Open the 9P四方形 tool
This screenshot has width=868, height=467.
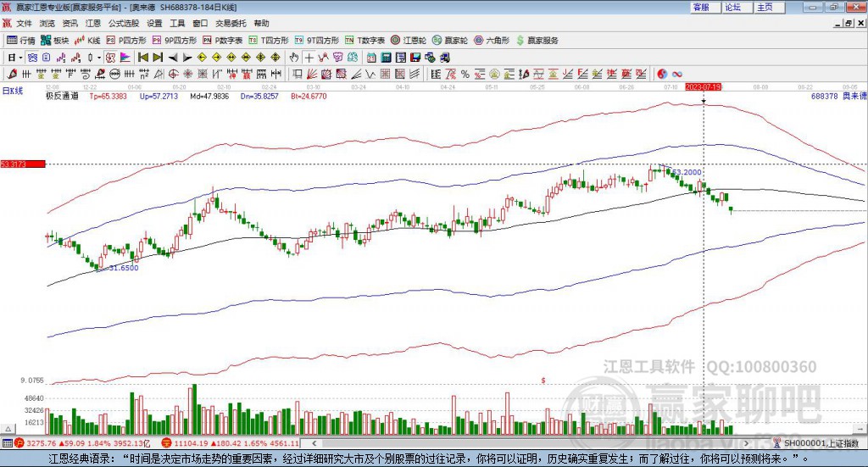175,41
